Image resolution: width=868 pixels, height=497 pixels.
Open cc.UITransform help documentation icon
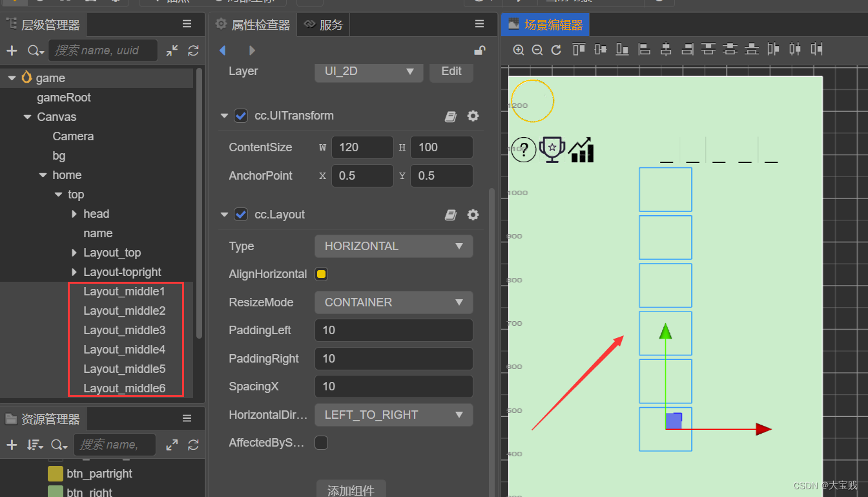(451, 116)
